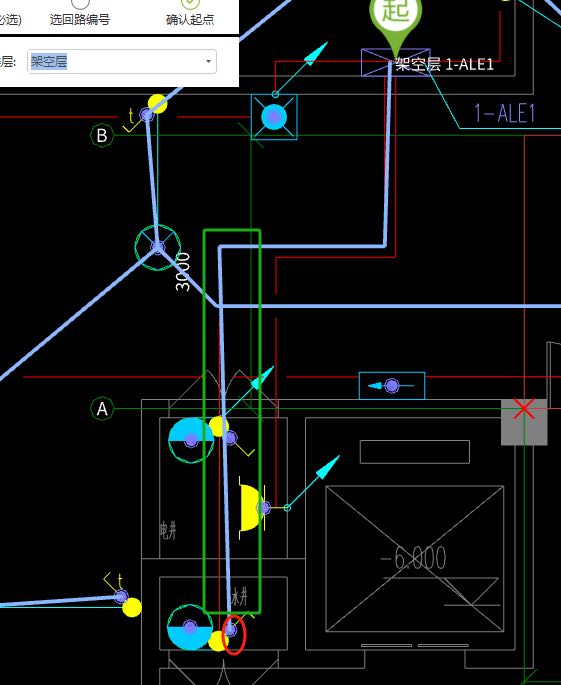Select half-cyan round fixture beside 水井 room
561x685 pixels.
(190, 627)
